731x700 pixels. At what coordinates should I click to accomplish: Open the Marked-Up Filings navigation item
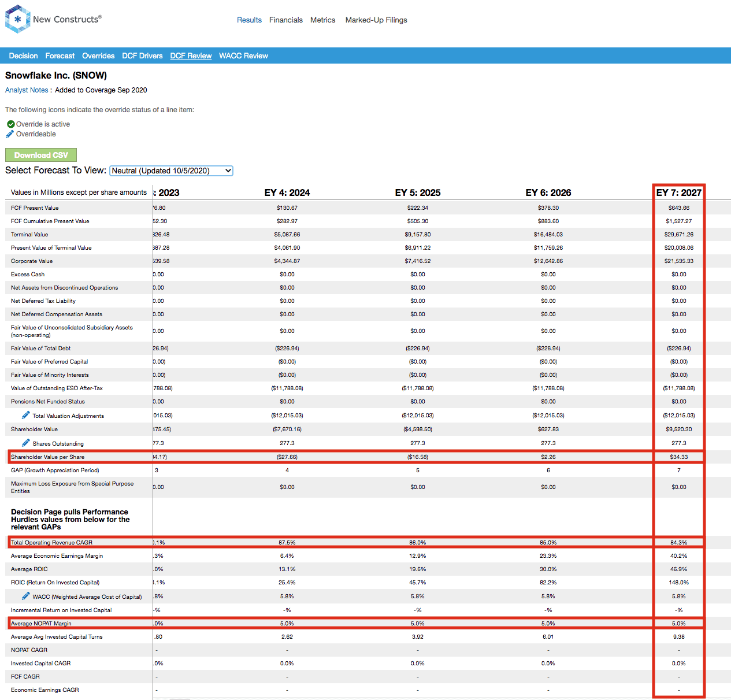[376, 20]
